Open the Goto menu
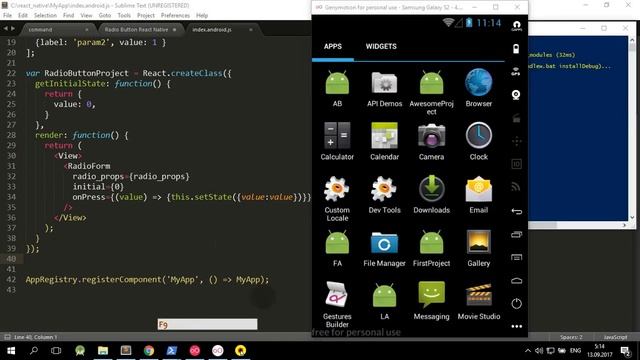The width and height of the screenshot is (640, 360). point(104,15)
